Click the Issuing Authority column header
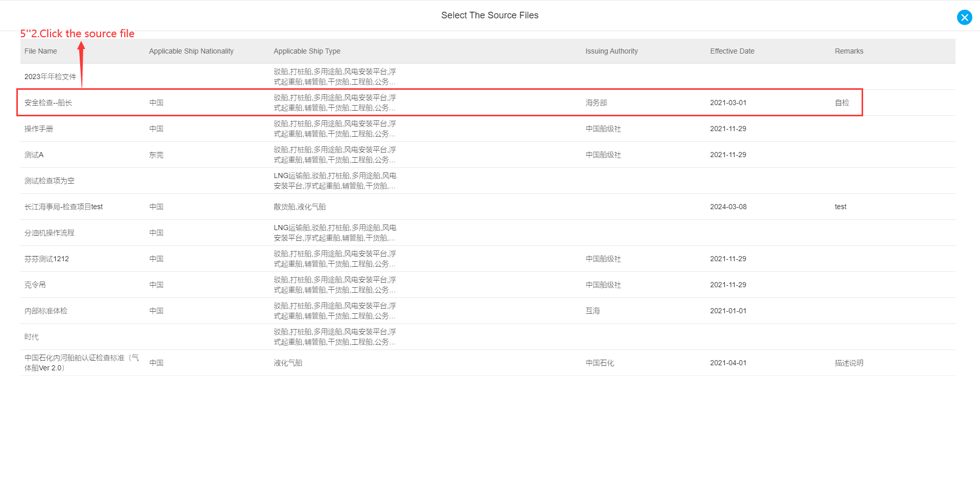This screenshot has height=479, width=980. [611, 51]
